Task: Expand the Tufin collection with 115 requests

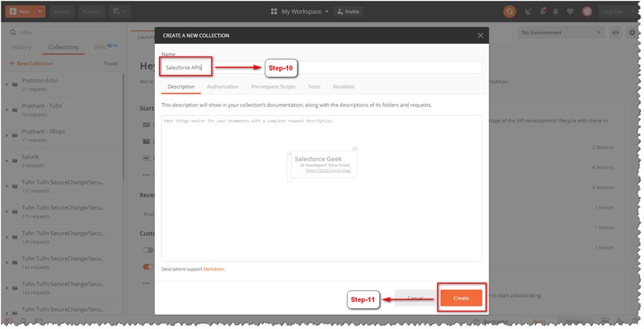Action: 7,211
